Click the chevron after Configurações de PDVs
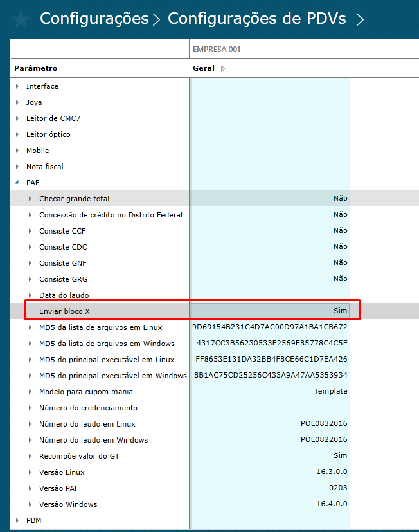Screen dimensions: 419x532 [x=360, y=19]
